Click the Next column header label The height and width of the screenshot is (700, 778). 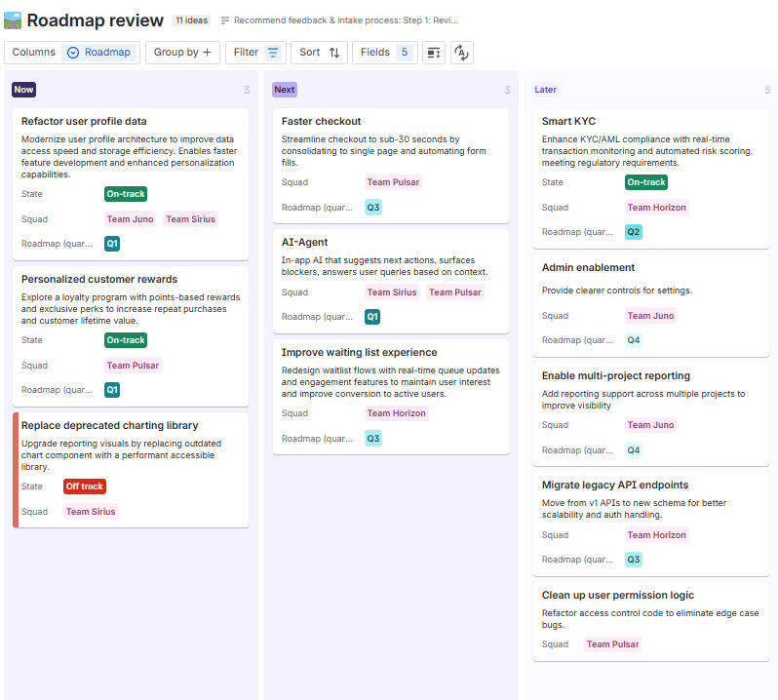284,90
